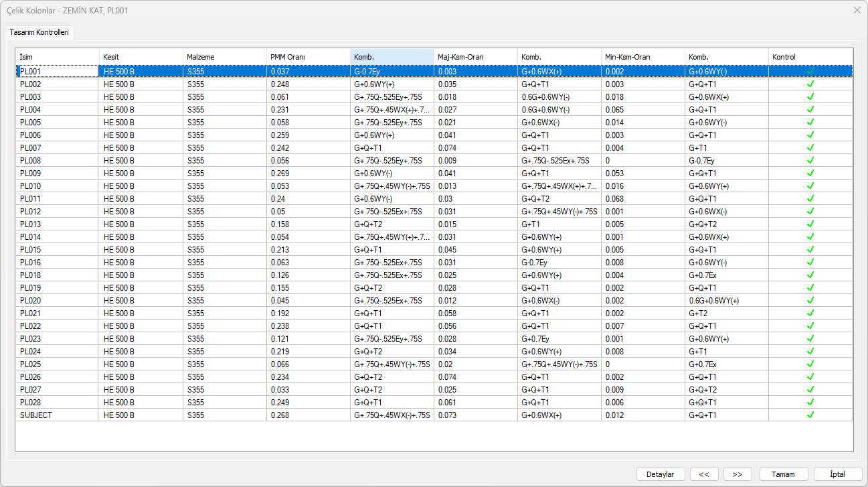Select the PL007 row name
Viewport: 868px width, 487px height.
point(57,147)
